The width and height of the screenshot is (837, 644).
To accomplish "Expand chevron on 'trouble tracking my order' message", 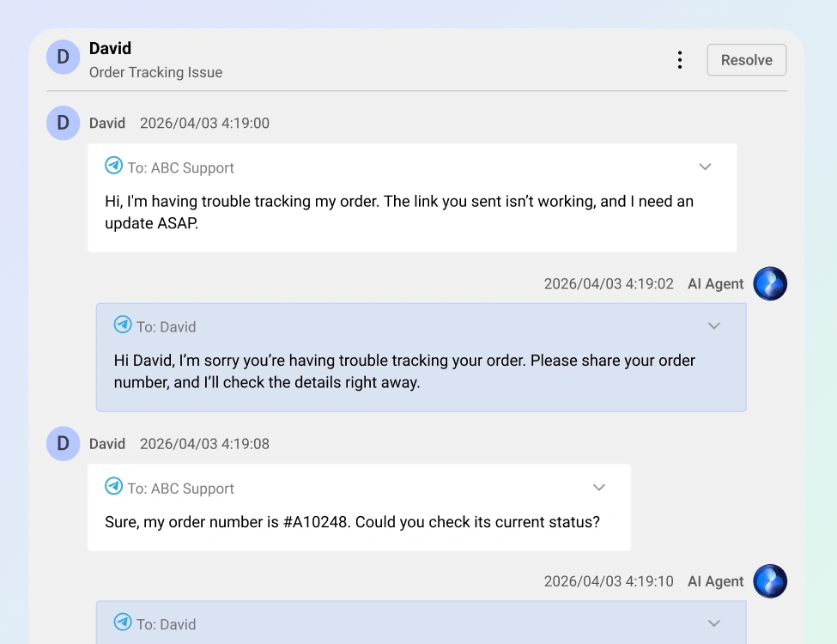I will click(x=705, y=167).
